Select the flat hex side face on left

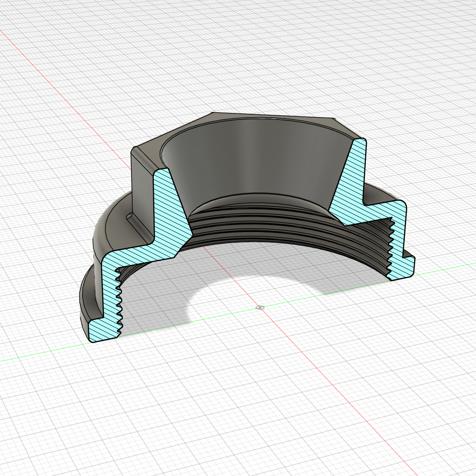(142, 186)
